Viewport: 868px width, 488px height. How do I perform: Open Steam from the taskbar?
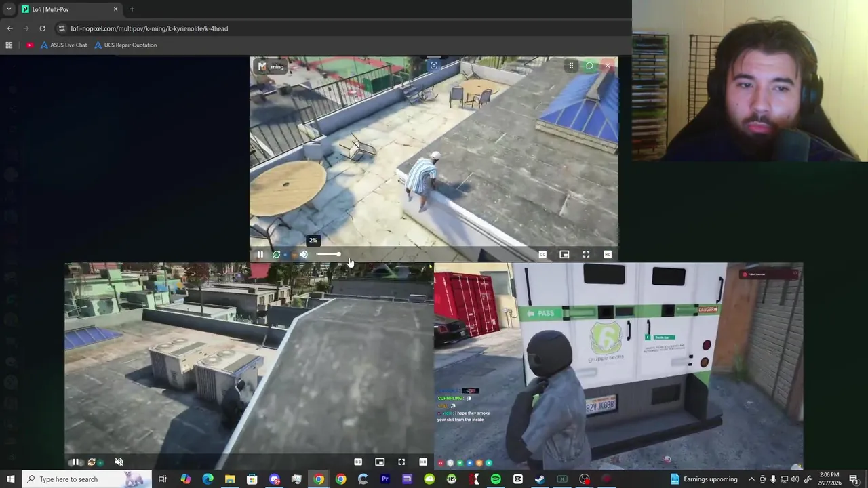[x=540, y=479]
